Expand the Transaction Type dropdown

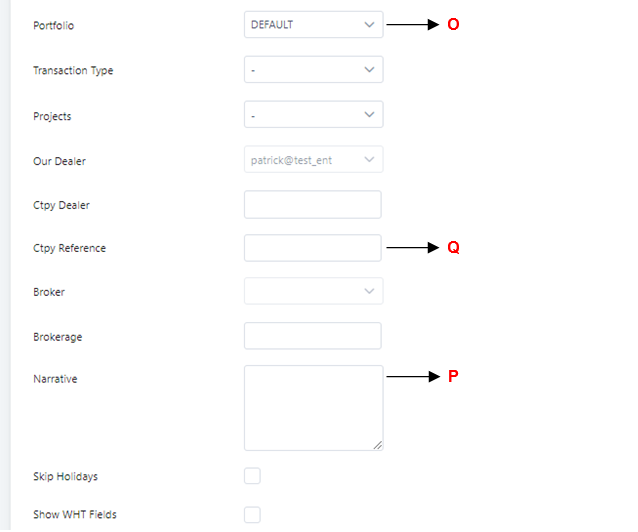point(313,70)
